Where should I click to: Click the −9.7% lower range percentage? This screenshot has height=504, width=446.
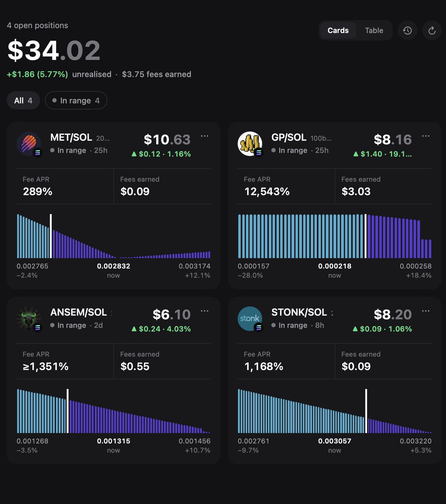pos(248,450)
